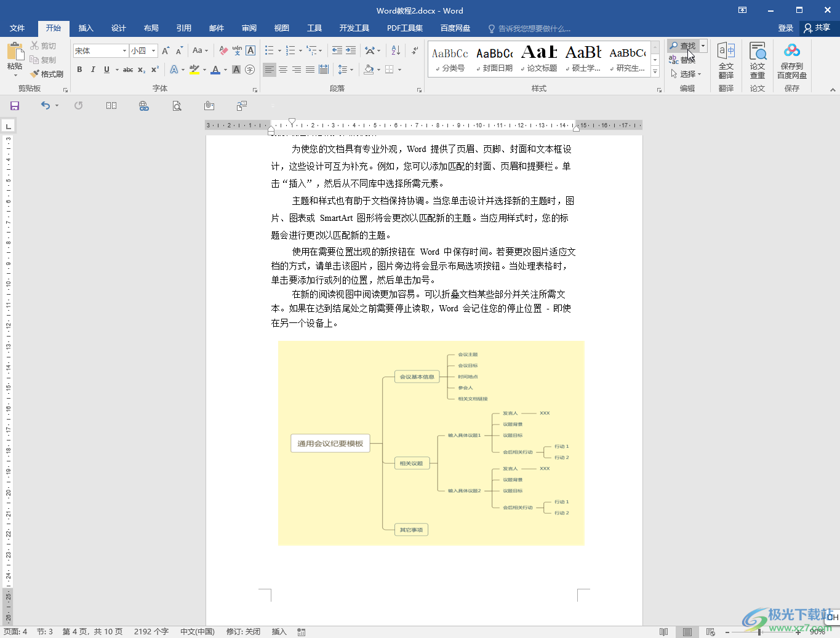Collapse the ribbon with the up arrow
This screenshot has height=638, width=840.
(x=833, y=89)
